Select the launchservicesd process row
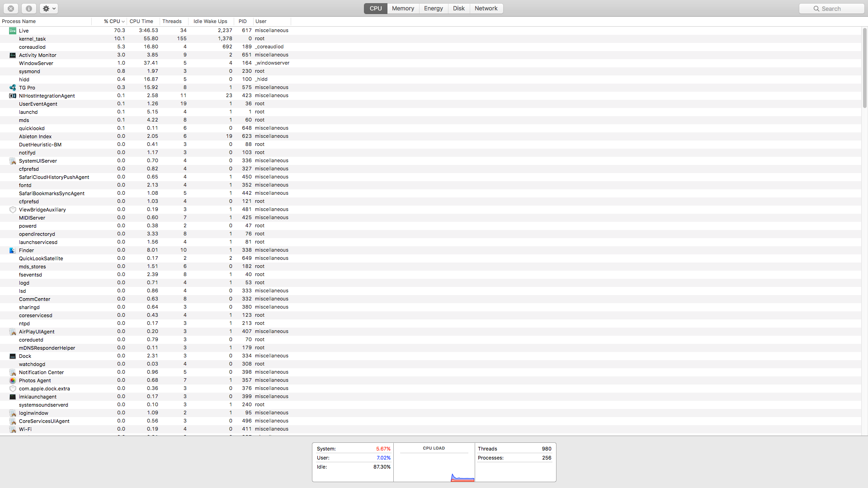The height and width of the screenshot is (488, 868). click(430, 242)
